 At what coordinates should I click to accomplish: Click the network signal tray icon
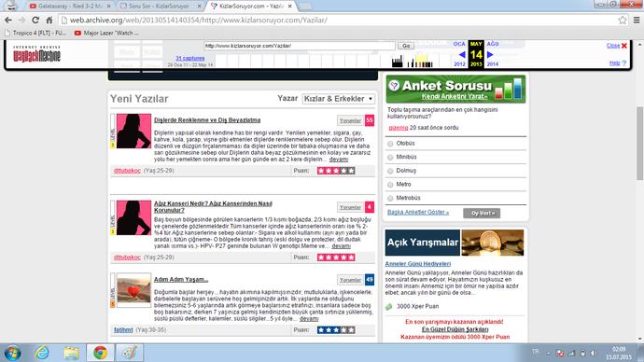[x=571, y=353]
